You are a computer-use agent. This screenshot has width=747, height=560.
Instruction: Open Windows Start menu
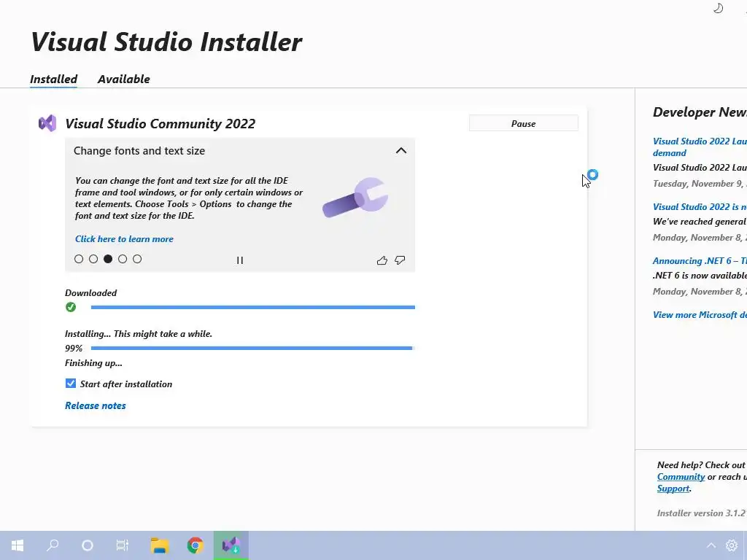(x=18, y=545)
